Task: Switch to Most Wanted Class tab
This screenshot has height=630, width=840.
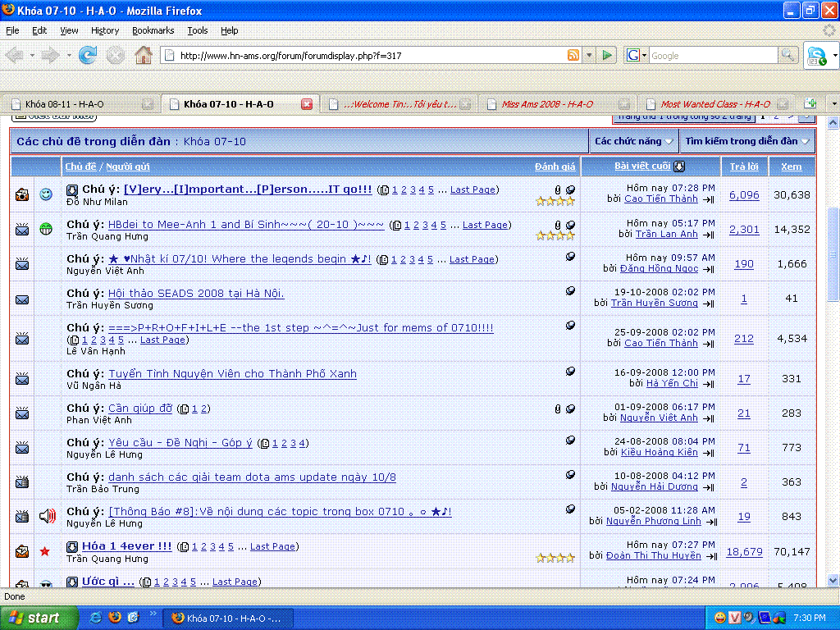Action: (715, 104)
